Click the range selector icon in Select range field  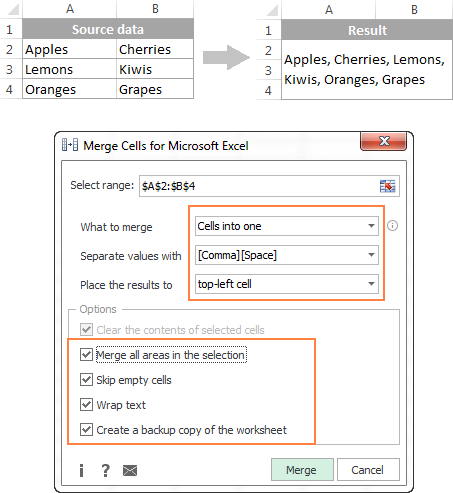click(387, 186)
